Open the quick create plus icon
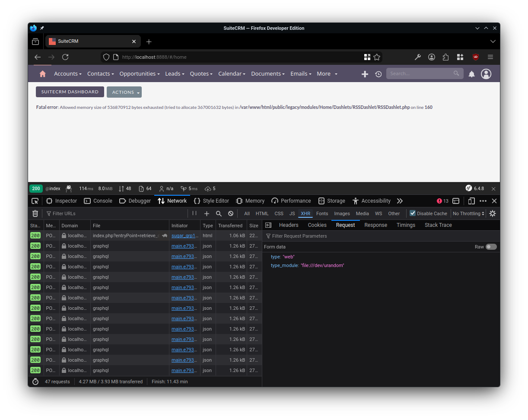The width and height of the screenshot is (528, 420). point(365,74)
